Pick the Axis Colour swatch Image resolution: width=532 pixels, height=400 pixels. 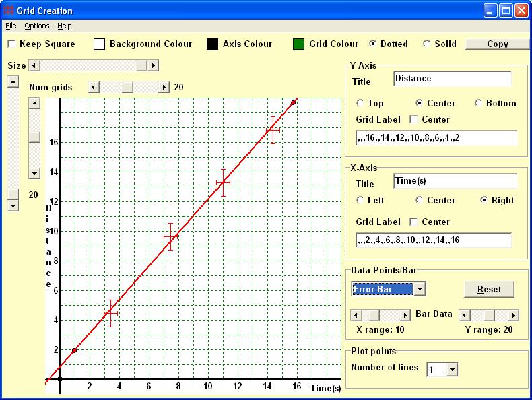pyautogui.click(x=212, y=44)
